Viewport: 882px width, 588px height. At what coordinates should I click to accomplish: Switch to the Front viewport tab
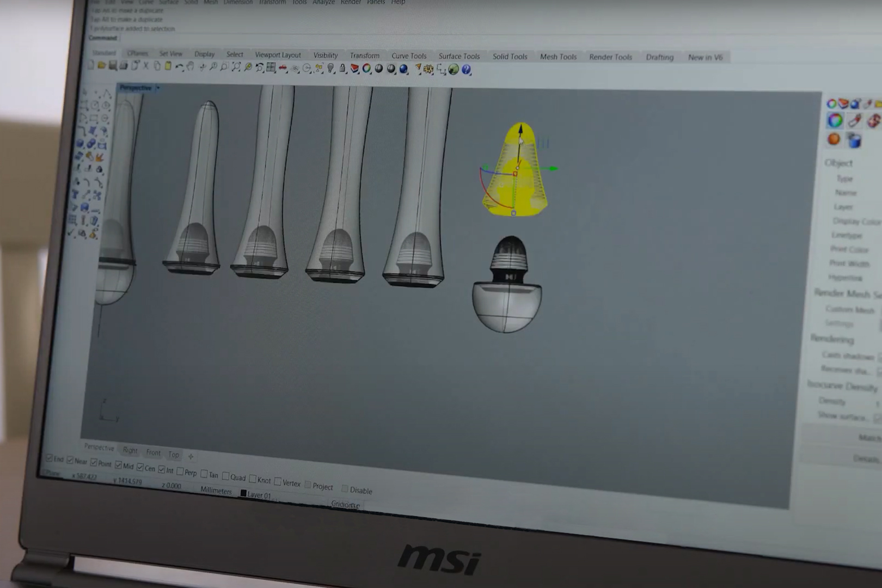pos(154,452)
